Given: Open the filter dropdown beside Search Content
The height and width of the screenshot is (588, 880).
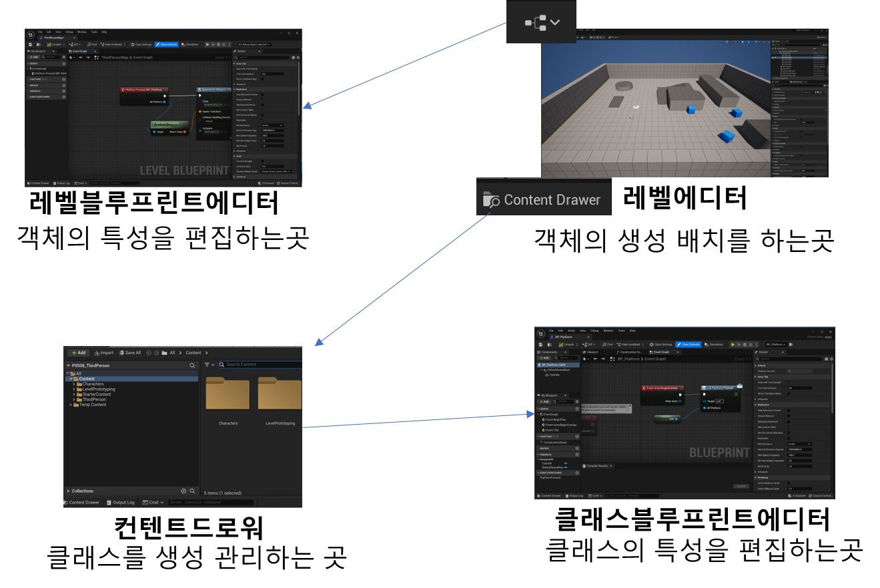Looking at the screenshot, I should click(x=209, y=365).
